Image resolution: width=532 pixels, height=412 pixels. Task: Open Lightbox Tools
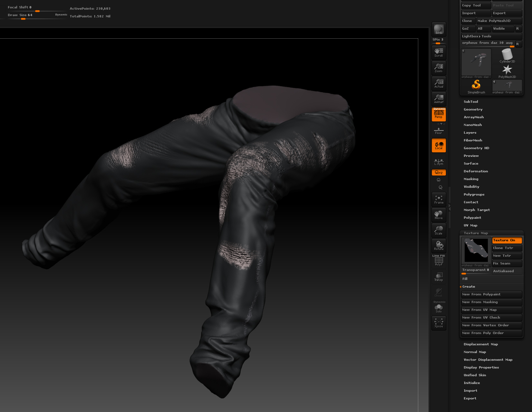(x=492, y=36)
